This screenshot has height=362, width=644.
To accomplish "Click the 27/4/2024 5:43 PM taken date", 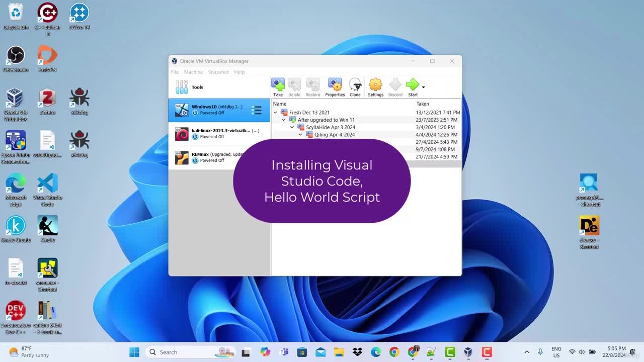I will [437, 142].
